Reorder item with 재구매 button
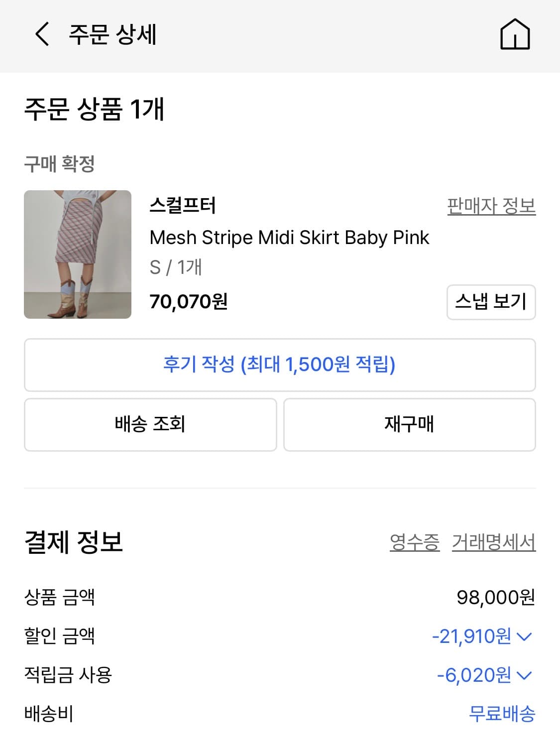The height and width of the screenshot is (747, 560). [x=409, y=425]
